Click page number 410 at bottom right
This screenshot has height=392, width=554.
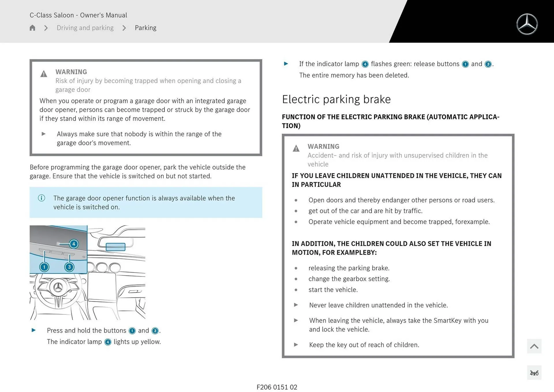pyautogui.click(x=534, y=373)
